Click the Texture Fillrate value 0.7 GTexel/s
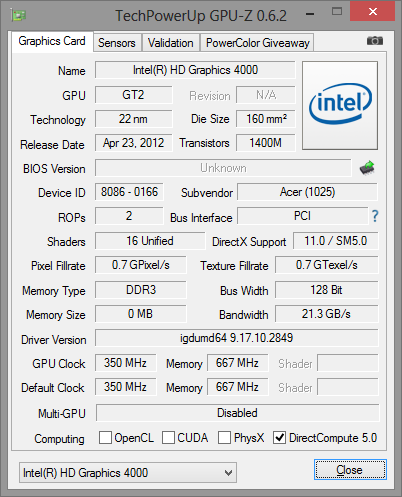 (x=327, y=265)
